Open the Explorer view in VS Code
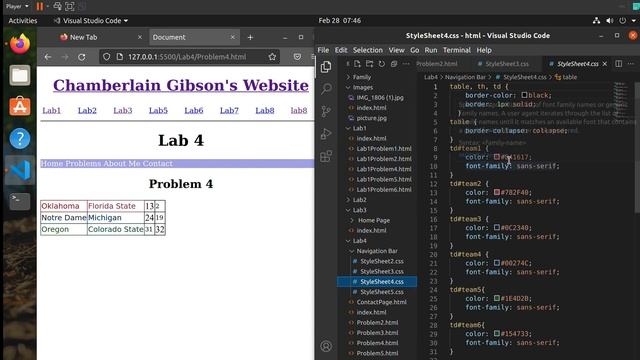 click(x=326, y=67)
